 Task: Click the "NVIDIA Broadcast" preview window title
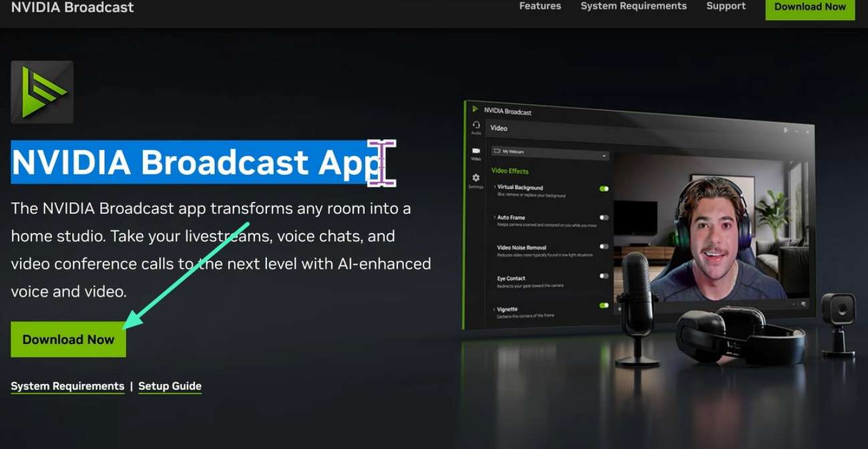(507, 112)
